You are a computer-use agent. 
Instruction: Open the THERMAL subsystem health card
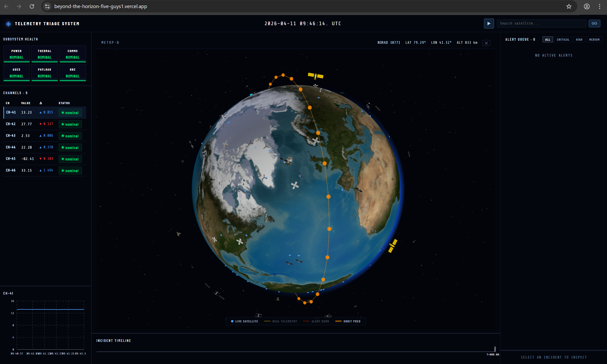pyautogui.click(x=45, y=54)
